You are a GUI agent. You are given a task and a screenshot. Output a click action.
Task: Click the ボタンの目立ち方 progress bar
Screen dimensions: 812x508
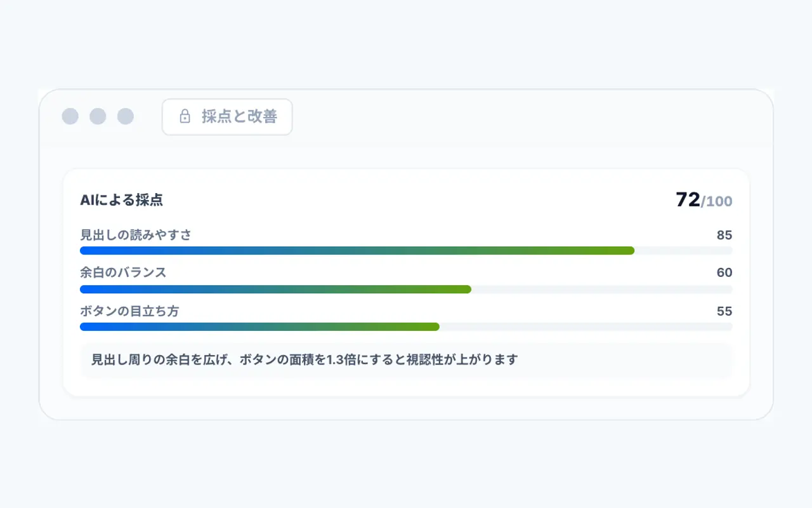tap(406, 326)
